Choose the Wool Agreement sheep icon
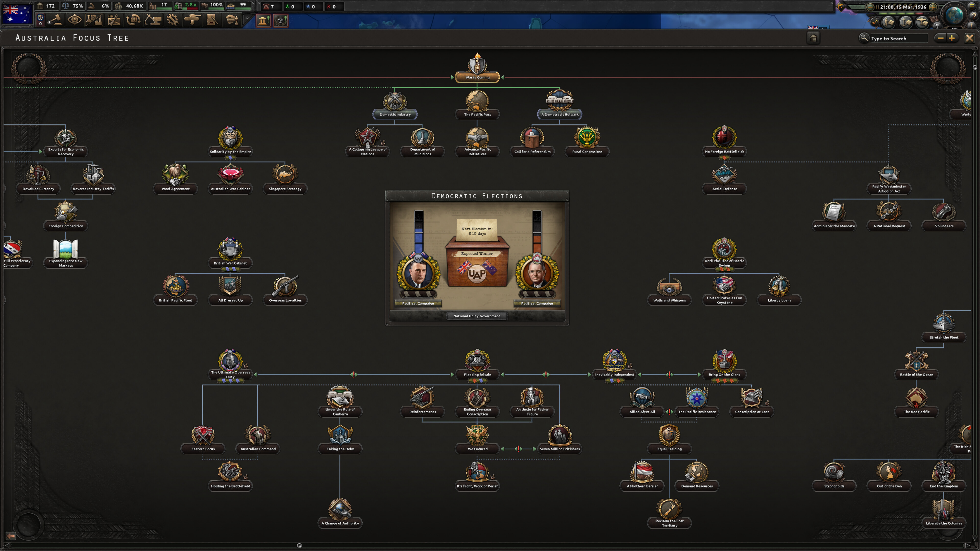The image size is (980, 551). point(175,174)
